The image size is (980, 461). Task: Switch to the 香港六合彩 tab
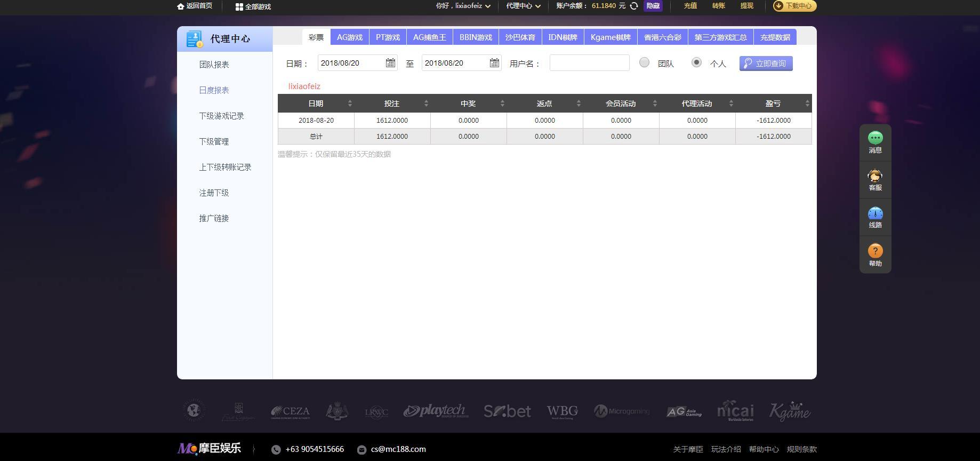(663, 37)
